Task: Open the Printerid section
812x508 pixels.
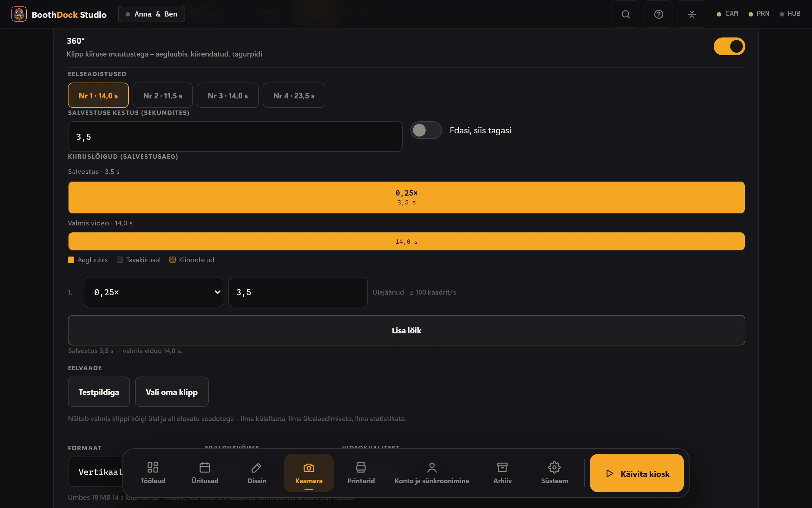Action: [x=361, y=473]
